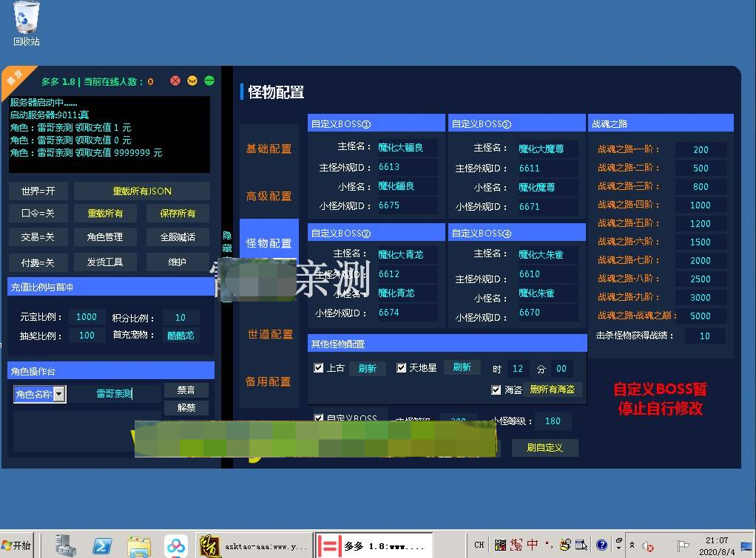Open the blue question-mark help icon in taskbar
The width and height of the screenshot is (756, 558).
(601, 544)
